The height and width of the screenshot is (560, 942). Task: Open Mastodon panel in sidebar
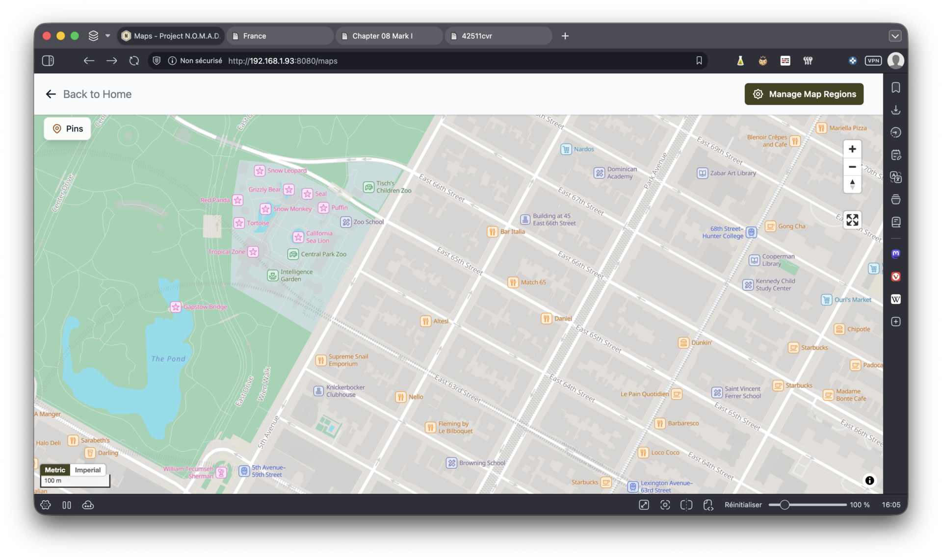point(895,254)
